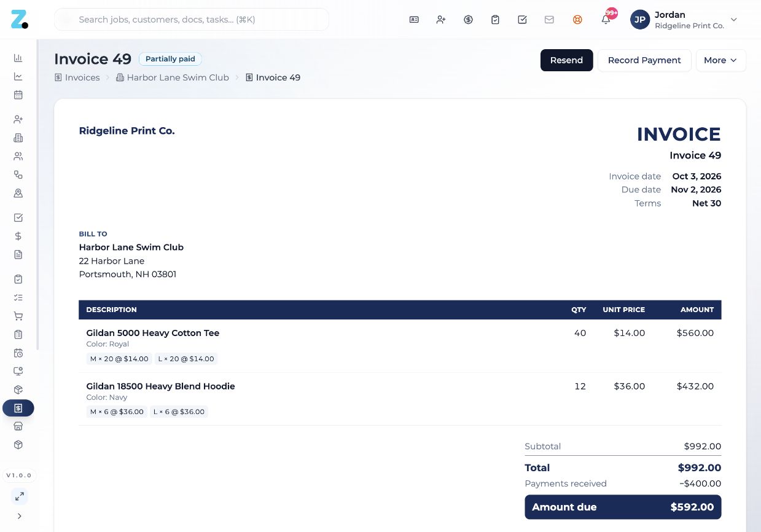
Task: Open the workflow nodes icon in sidebar
Action: point(18,174)
